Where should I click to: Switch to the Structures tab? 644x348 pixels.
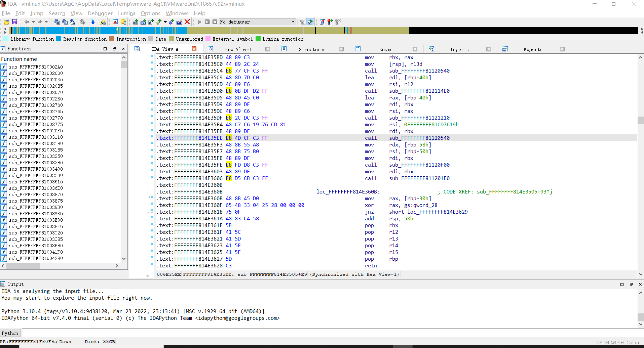coord(312,49)
